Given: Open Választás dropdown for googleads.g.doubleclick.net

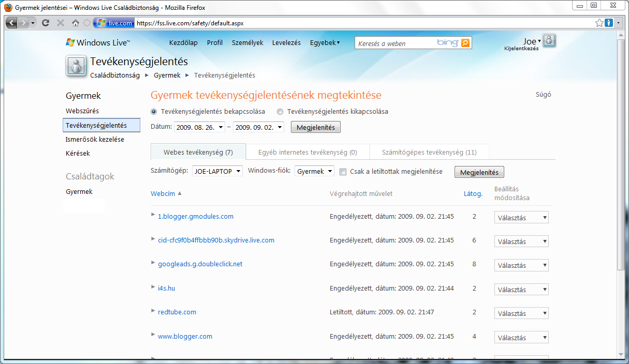Looking at the screenshot, I should pos(521,266).
